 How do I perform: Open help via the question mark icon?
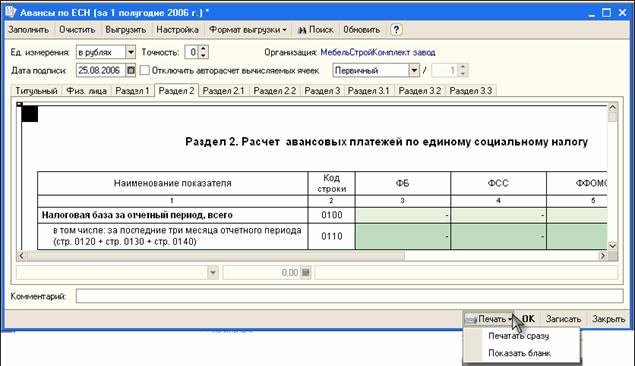pyautogui.click(x=396, y=30)
